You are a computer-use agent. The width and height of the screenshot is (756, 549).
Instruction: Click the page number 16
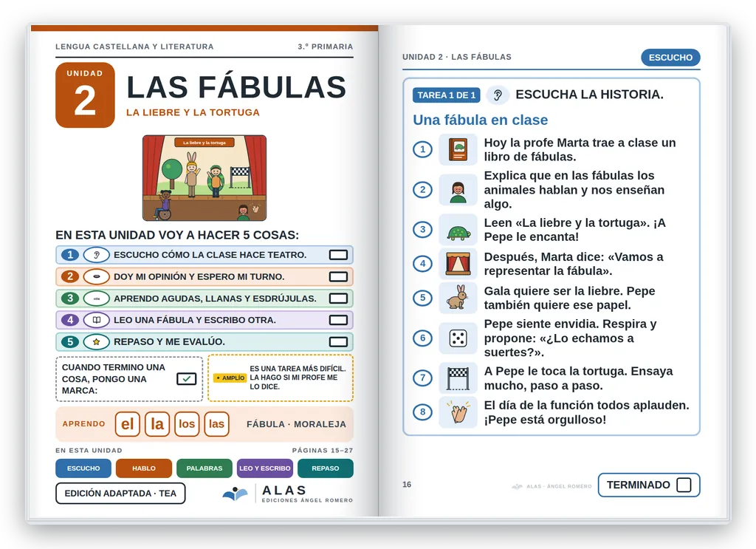pos(407,485)
